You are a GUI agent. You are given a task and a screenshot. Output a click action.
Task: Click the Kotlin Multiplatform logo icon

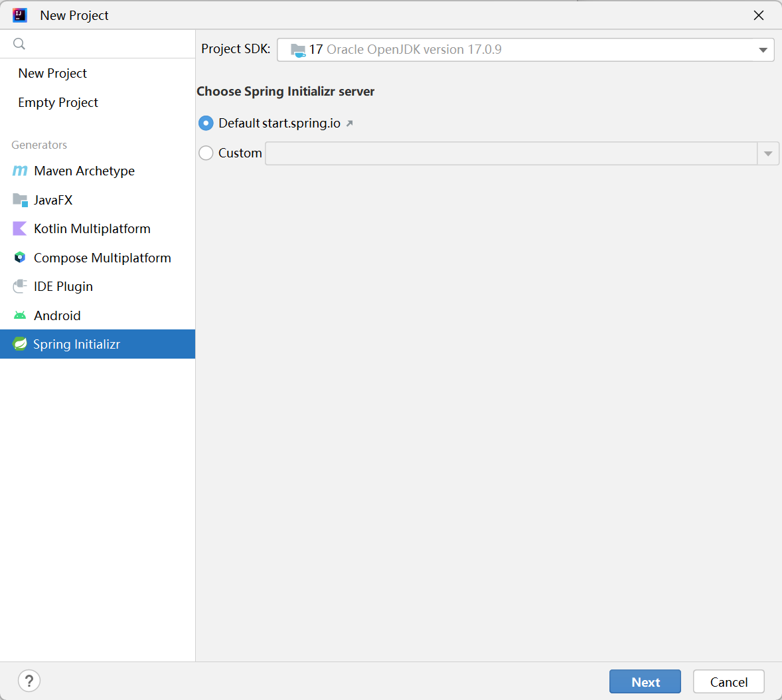click(x=19, y=228)
